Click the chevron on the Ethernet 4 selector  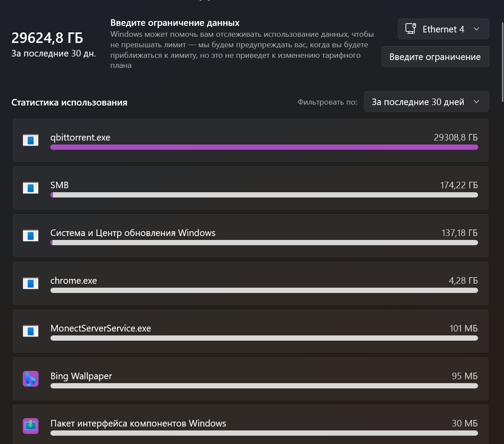pos(477,29)
